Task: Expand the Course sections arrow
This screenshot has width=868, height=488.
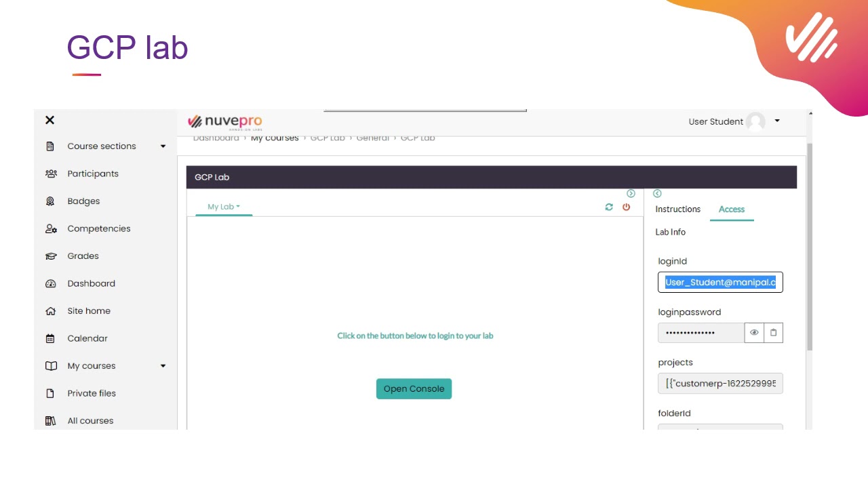Action: click(x=163, y=146)
